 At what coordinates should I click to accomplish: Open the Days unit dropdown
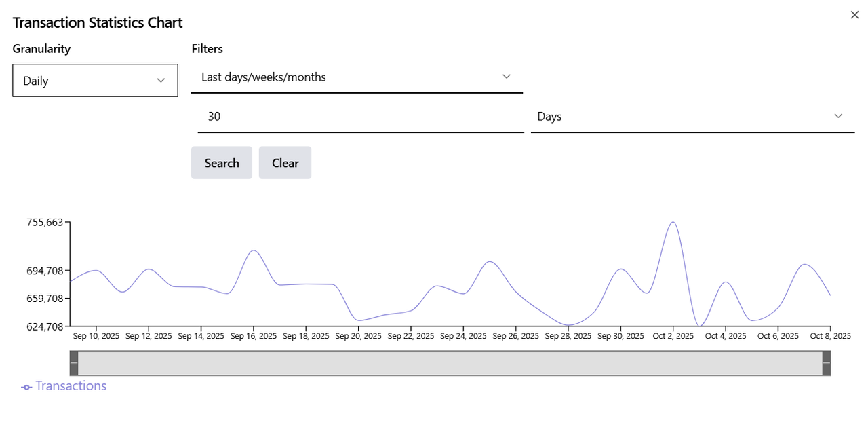[692, 117]
